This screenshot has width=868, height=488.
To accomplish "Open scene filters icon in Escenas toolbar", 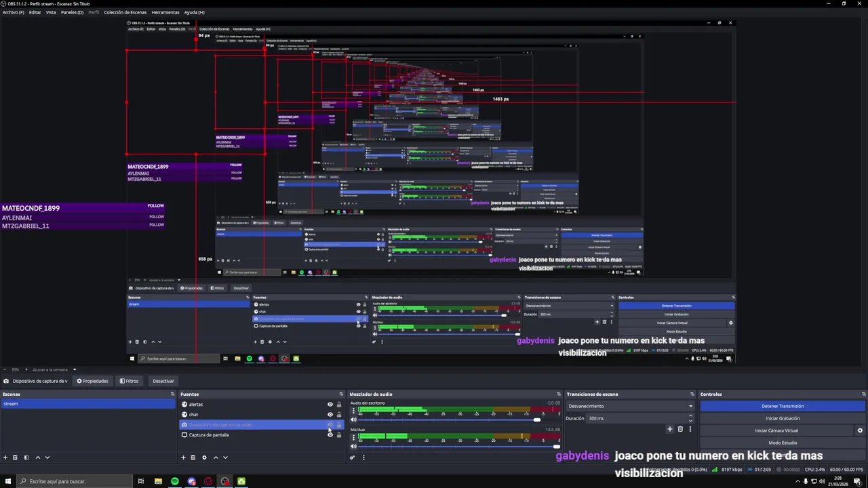I will (26, 457).
